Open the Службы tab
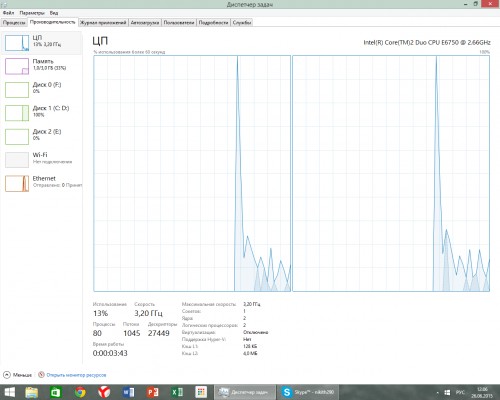This screenshot has height=400, width=500. pyautogui.click(x=242, y=23)
